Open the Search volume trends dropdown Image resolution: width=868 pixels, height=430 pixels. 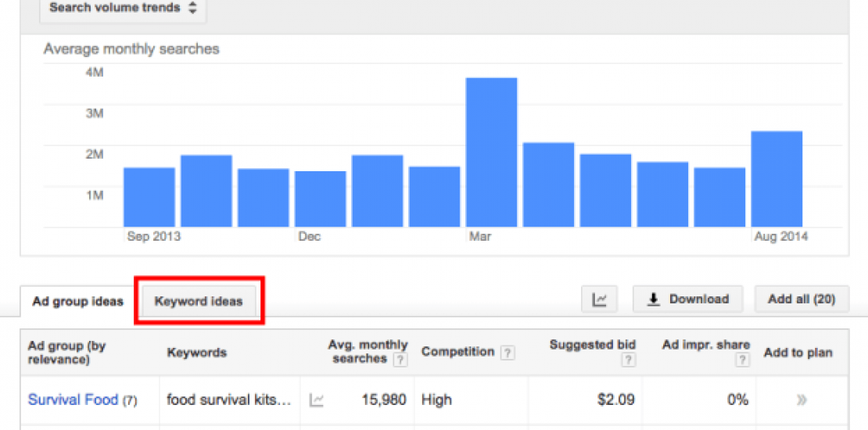point(123,9)
